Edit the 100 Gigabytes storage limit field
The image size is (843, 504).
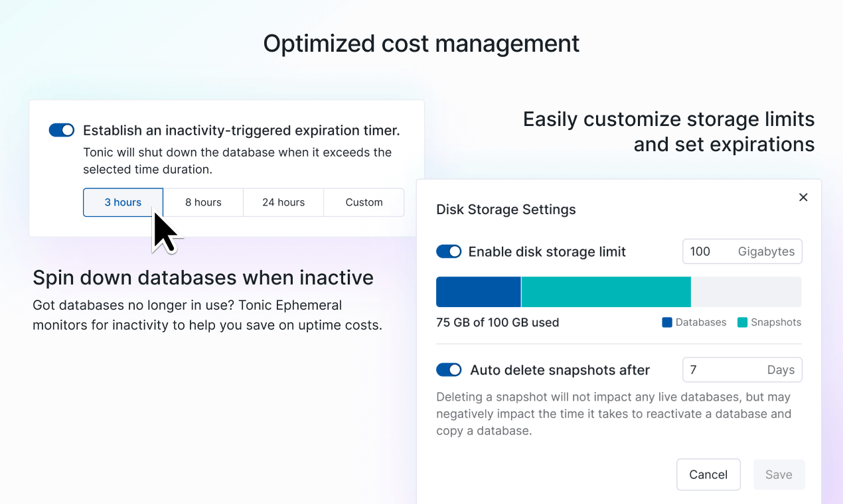pos(742,251)
